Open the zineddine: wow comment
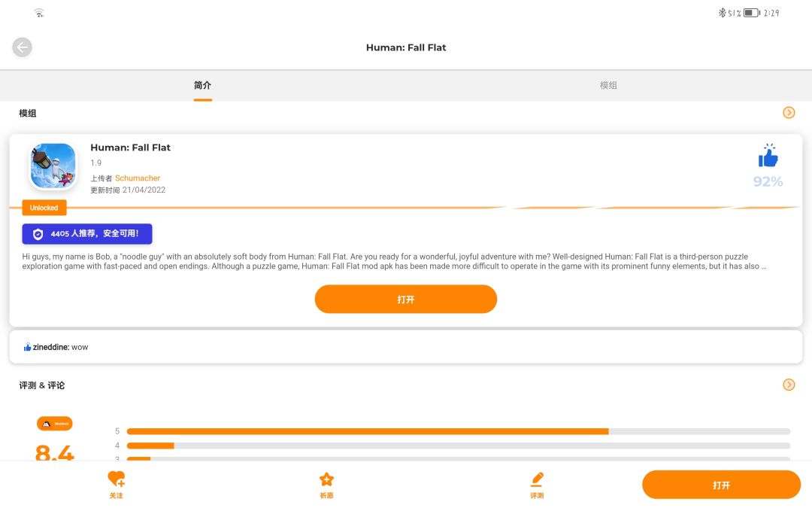The height and width of the screenshot is (508, 812). tap(406, 347)
